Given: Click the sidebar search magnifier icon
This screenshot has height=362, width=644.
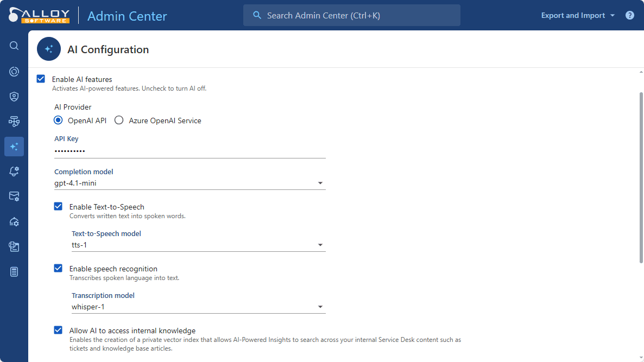Looking at the screenshot, I should coord(14,46).
